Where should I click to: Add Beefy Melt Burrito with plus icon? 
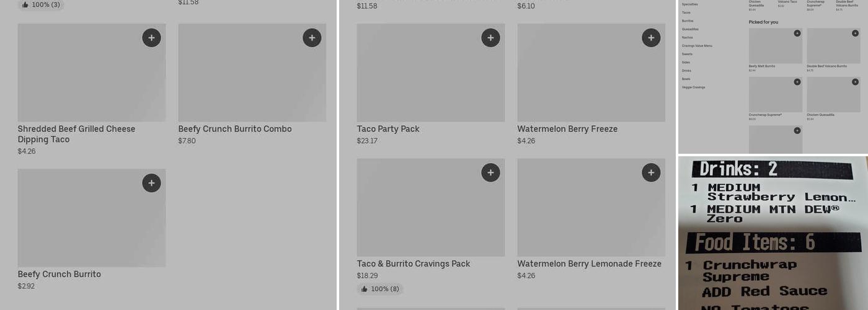[x=797, y=33]
